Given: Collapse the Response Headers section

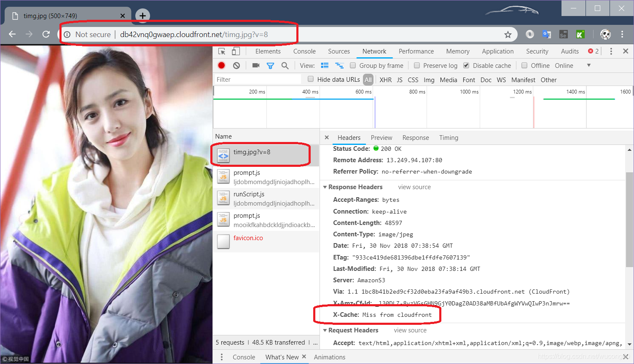Looking at the screenshot, I should click(325, 187).
